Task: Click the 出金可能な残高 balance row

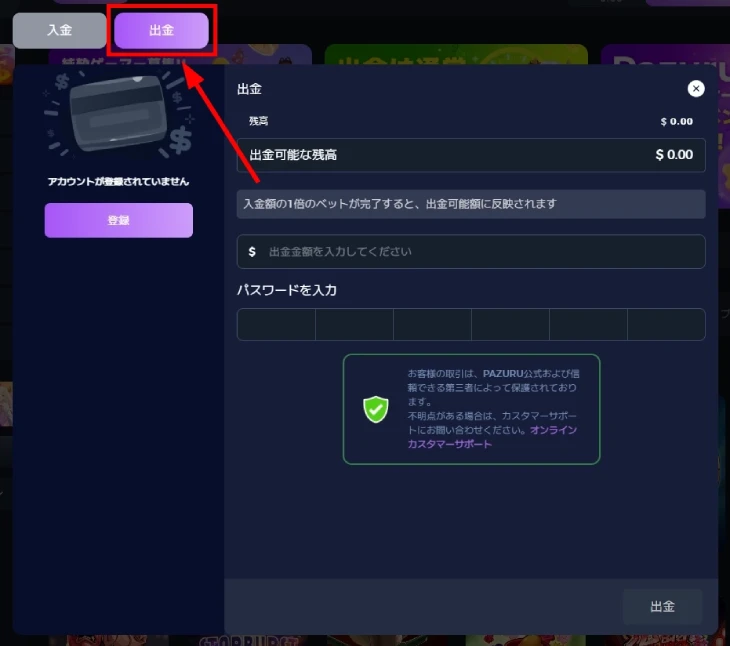Action: point(471,155)
